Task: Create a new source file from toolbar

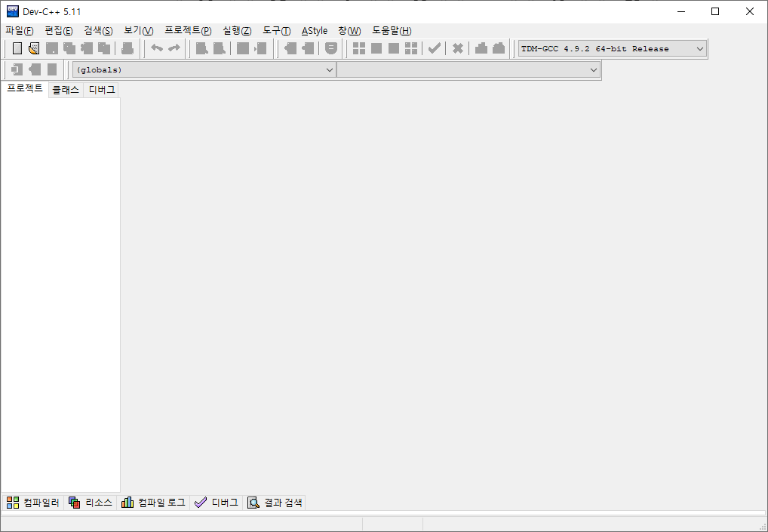Action: (17, 48)
